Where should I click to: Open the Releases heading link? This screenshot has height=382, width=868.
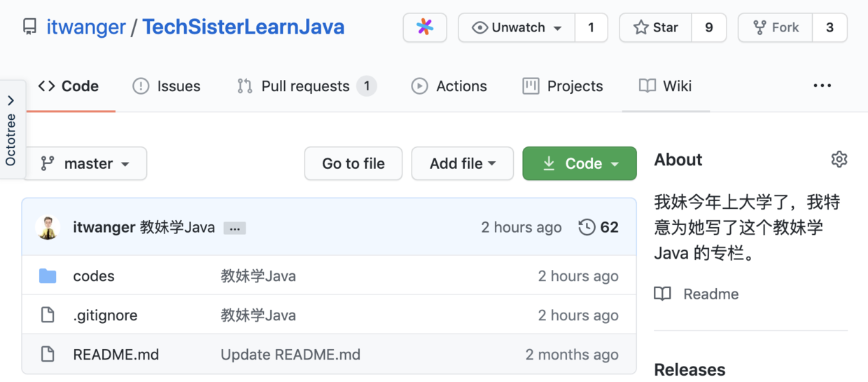point(689,369)
